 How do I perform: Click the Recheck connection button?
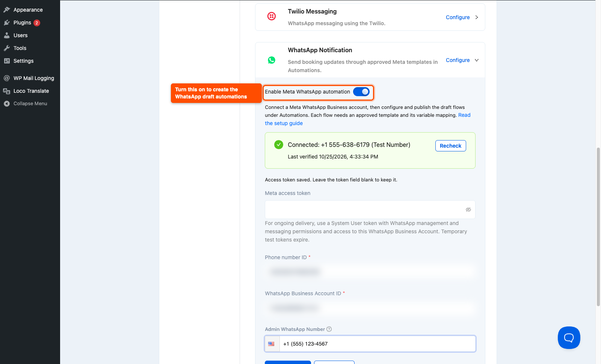tap(450, 146)
